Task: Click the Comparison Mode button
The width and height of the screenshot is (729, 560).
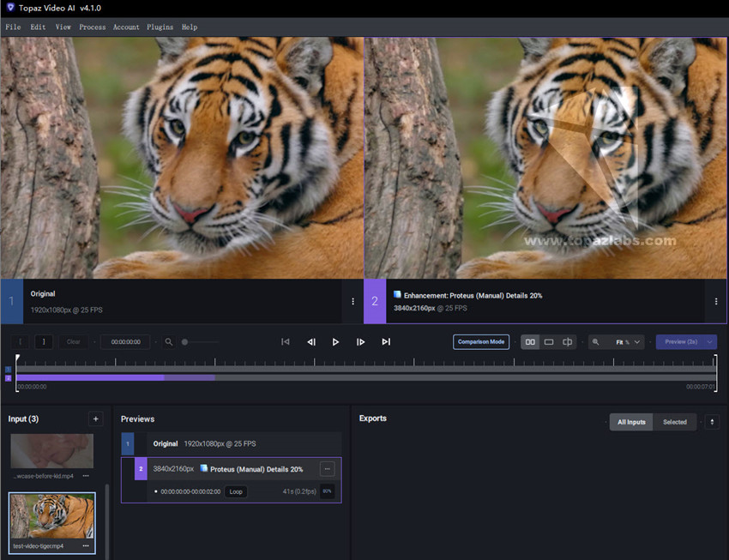Action: point(481,341)
